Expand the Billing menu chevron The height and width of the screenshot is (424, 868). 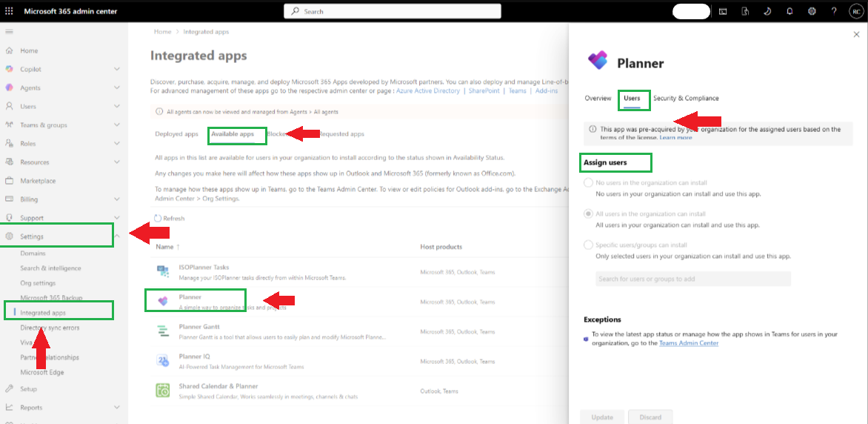tap(117, 199)
